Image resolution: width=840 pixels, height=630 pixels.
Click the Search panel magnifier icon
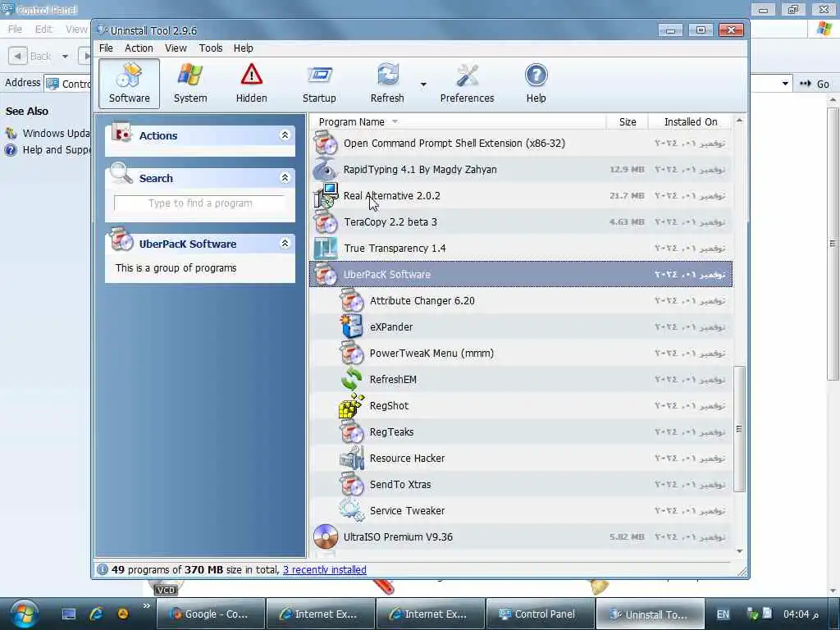click(x=121, y=173)
